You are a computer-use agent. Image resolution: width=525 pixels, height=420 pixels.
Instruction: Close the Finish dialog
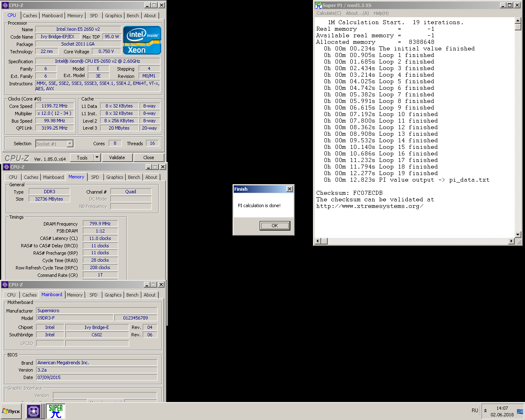click(290, 189)
